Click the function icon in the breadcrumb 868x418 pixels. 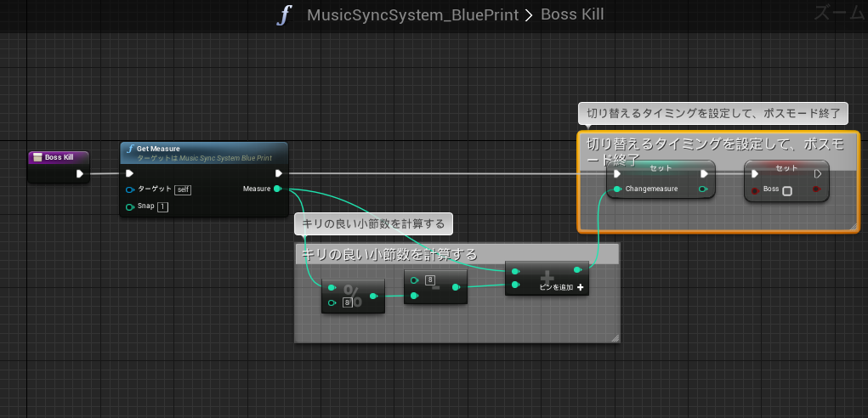pyautogui.click(x=283, y=15)
